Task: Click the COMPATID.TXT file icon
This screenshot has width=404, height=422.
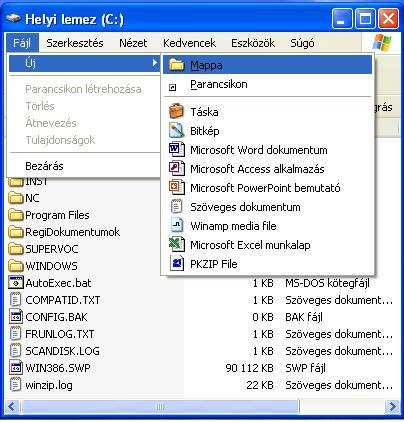Action: (15, 300)
